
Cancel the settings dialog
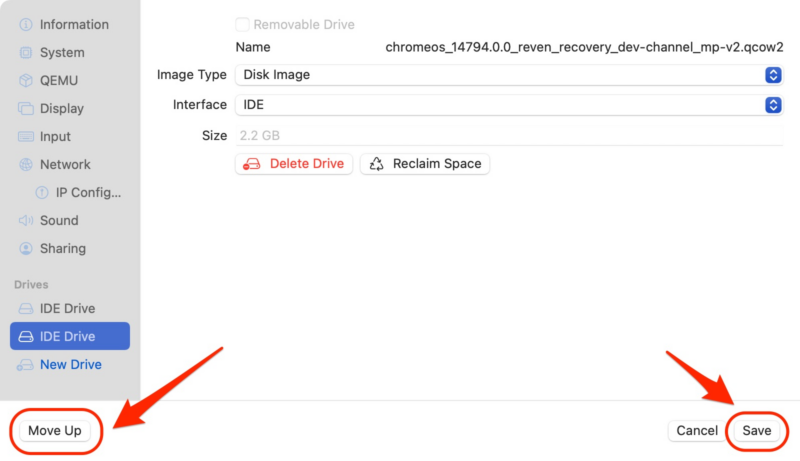697,431
